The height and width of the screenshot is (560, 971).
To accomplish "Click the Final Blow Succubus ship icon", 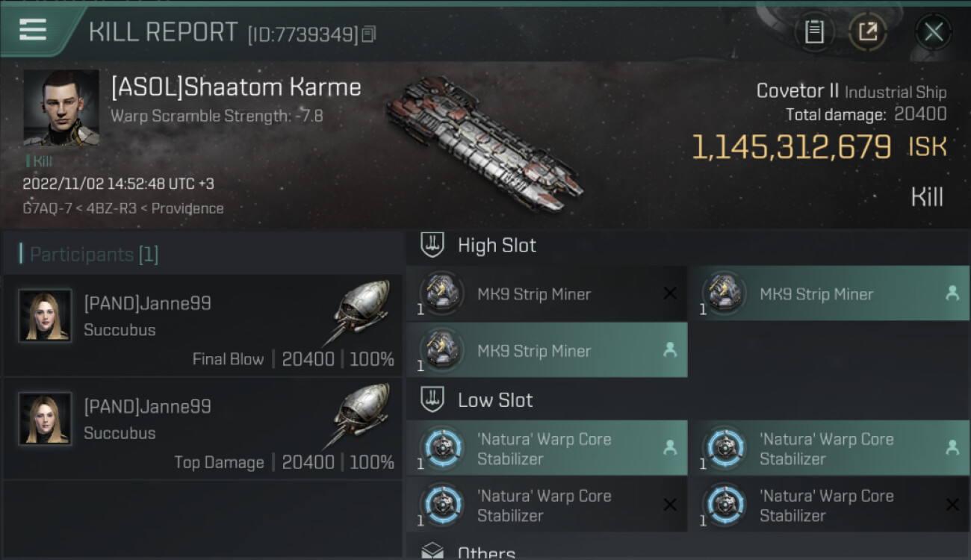I will (x=361, y=311).
